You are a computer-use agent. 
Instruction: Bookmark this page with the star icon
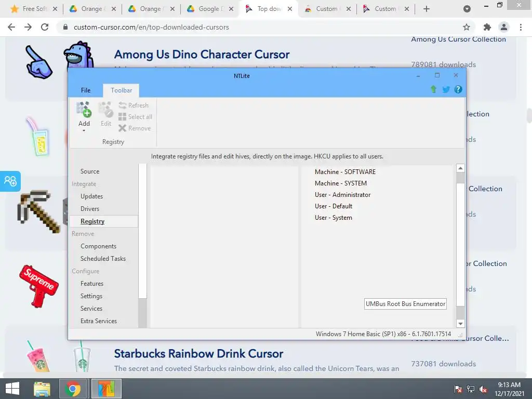[467, 27]
